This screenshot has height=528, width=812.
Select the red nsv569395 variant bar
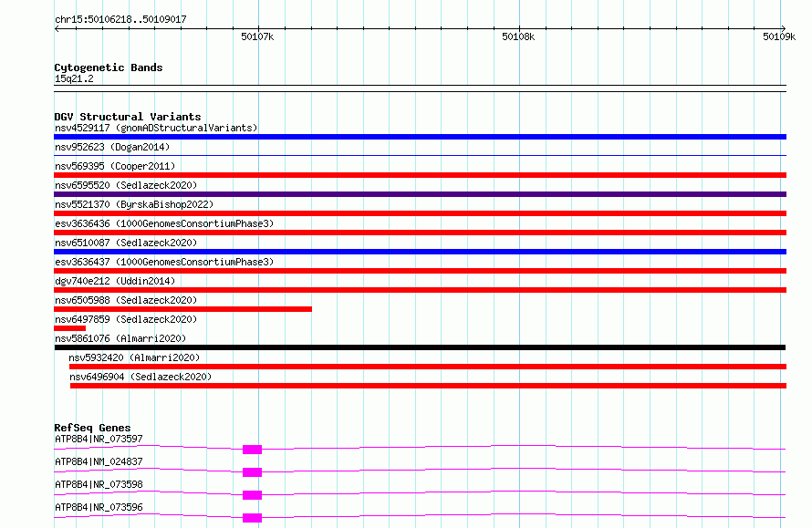pyautogui.click(x=420, y=175)
